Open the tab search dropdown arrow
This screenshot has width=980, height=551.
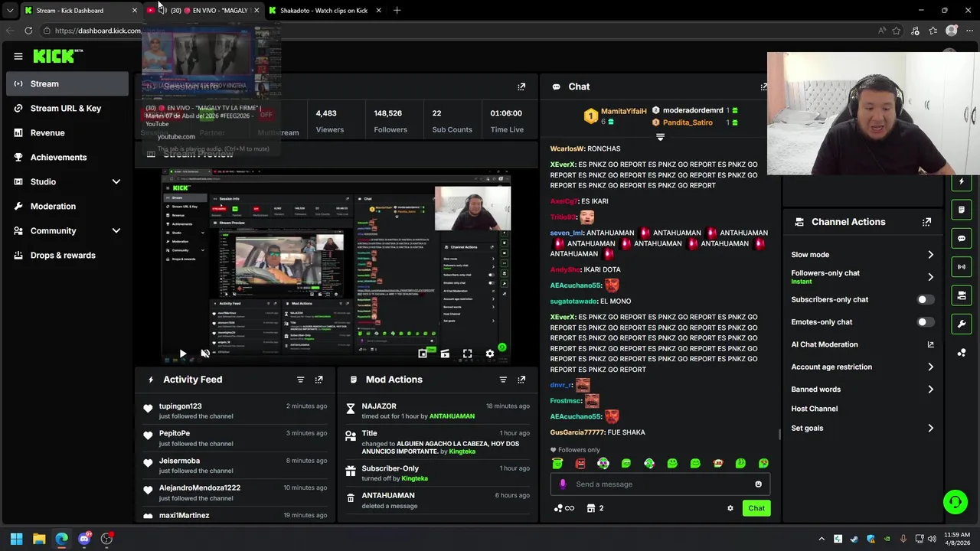click(x=10, y=11)
